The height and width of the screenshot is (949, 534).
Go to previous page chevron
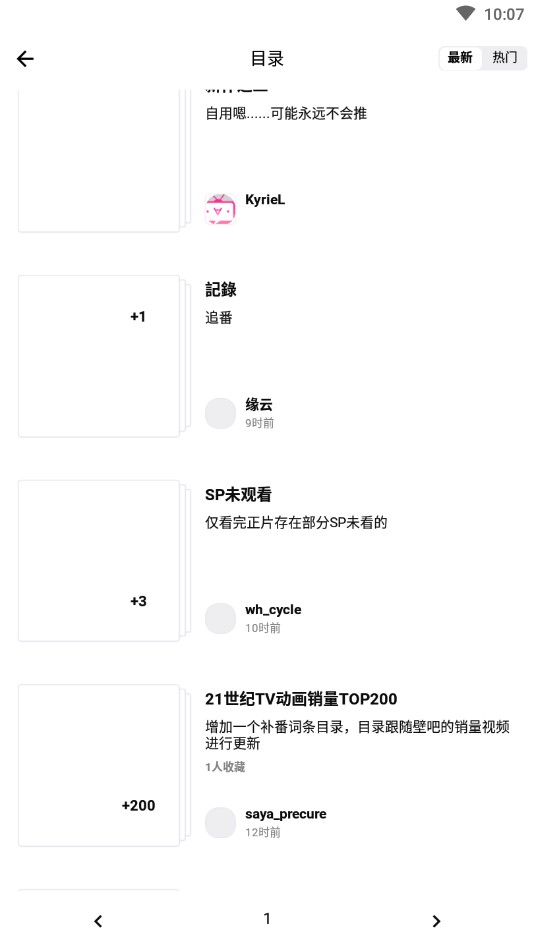(x=98, y=921)
